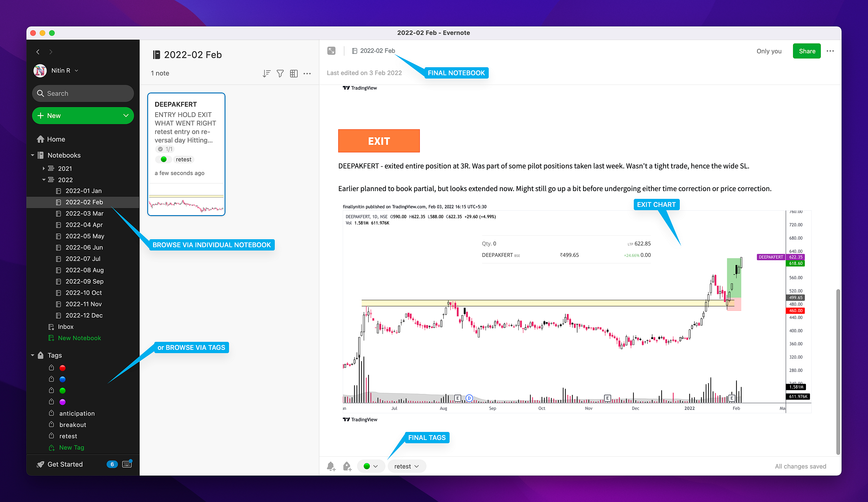
Task: Go forward with the right navigation arrow
Action: (51, 52)
